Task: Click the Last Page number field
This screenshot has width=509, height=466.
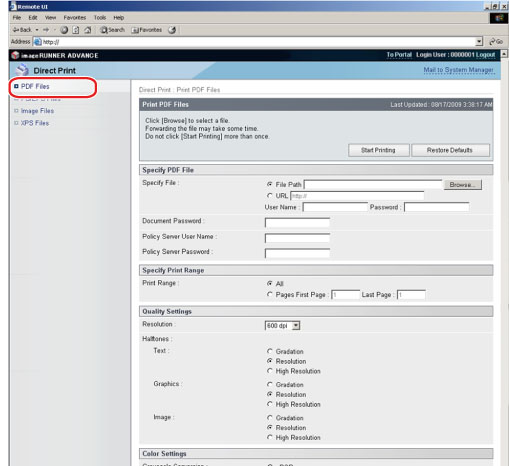Action: [x=411, y=295]
